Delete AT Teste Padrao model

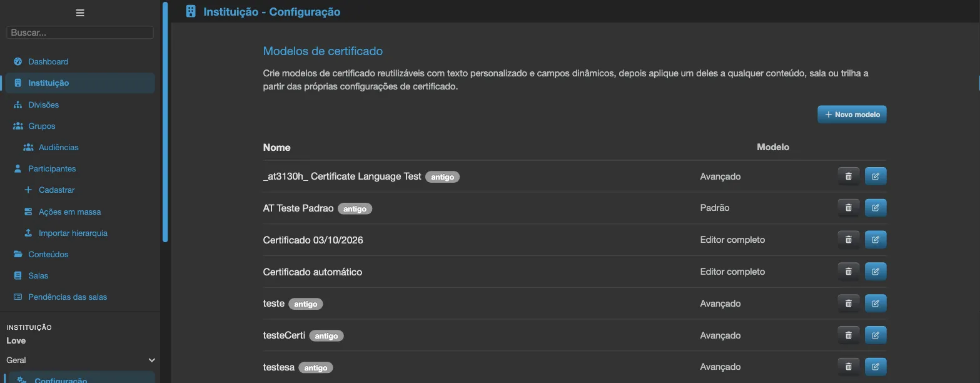[x=849, y=208]
